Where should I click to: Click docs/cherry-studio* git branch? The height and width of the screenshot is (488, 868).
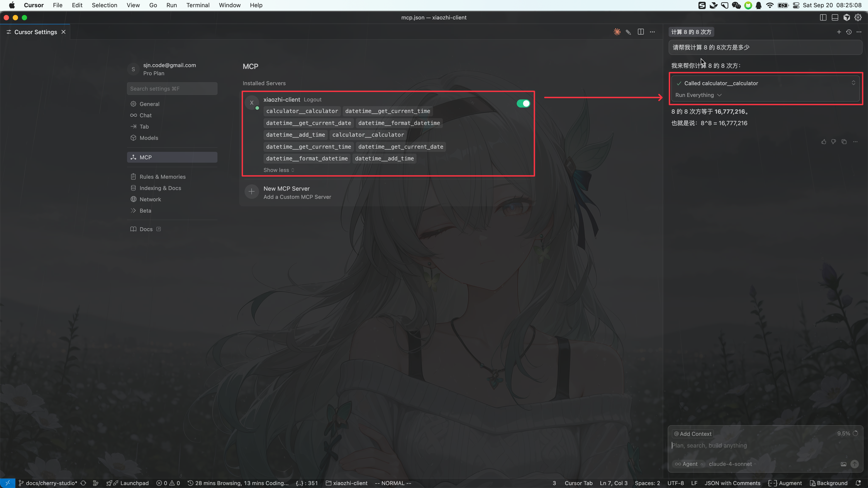click(48, 483)
